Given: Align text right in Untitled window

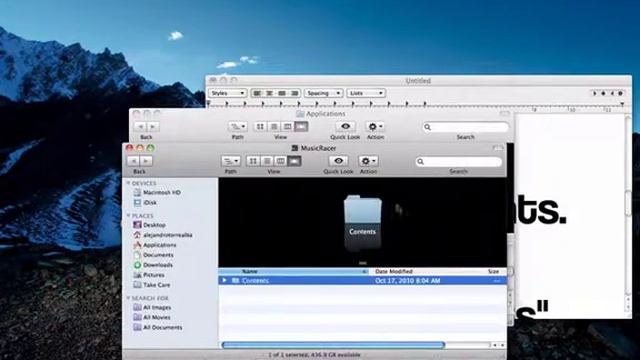Looking at the screenshot, I should (x=294, y=93).
